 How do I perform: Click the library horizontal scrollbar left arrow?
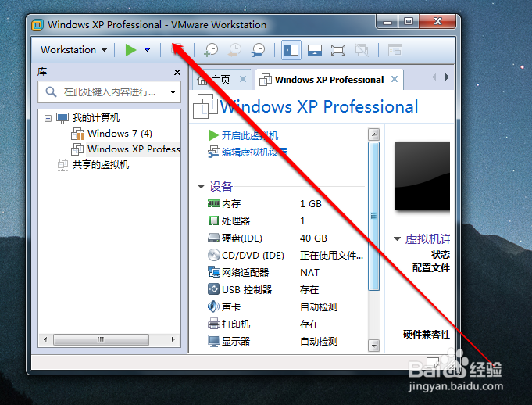point(45,339)
